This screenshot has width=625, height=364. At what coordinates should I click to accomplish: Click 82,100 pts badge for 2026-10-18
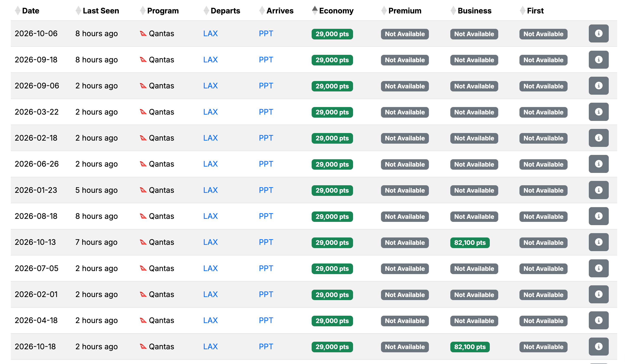click(x=470, y=347)
